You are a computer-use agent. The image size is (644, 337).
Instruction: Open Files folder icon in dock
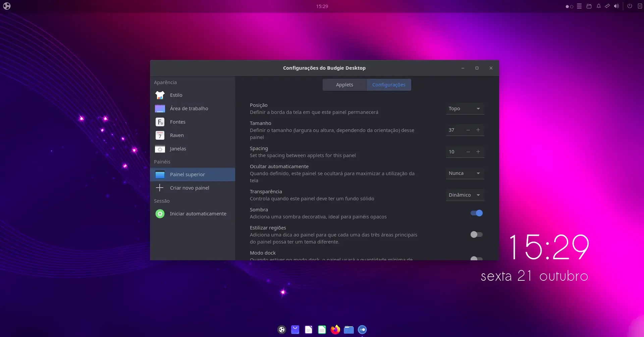point(349,330)
